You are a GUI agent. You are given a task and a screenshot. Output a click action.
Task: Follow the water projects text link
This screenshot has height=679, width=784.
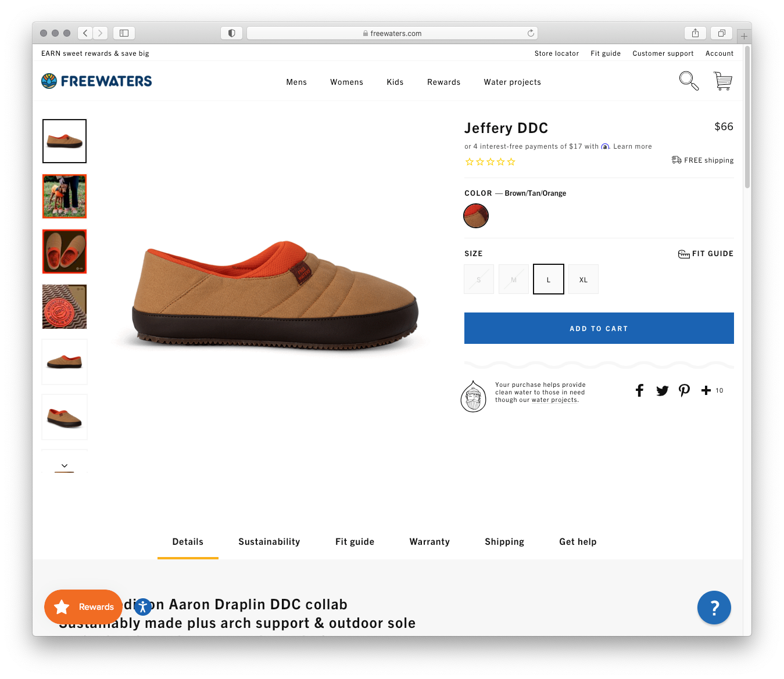[554, 400]
